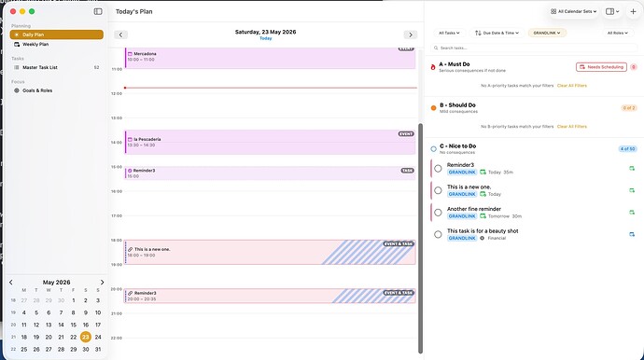
Task: Complete Reminder3 task checkbox
Action: point(438,168)
